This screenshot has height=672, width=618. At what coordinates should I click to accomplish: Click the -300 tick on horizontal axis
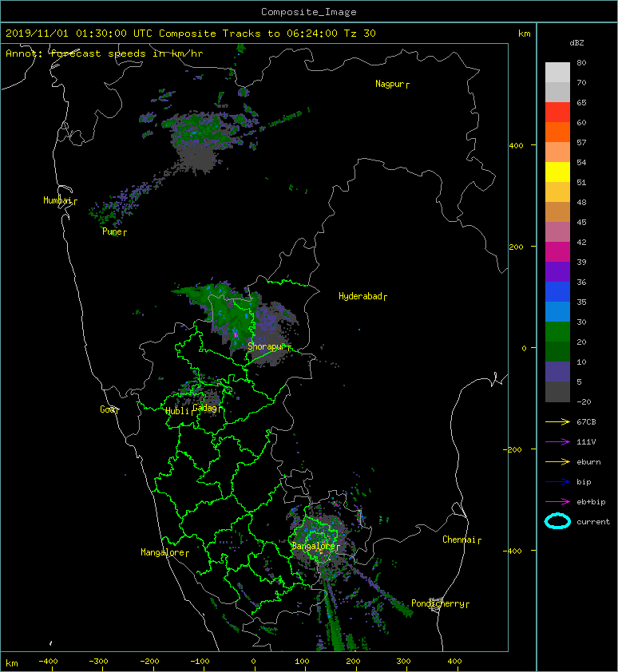pos(98,662)
